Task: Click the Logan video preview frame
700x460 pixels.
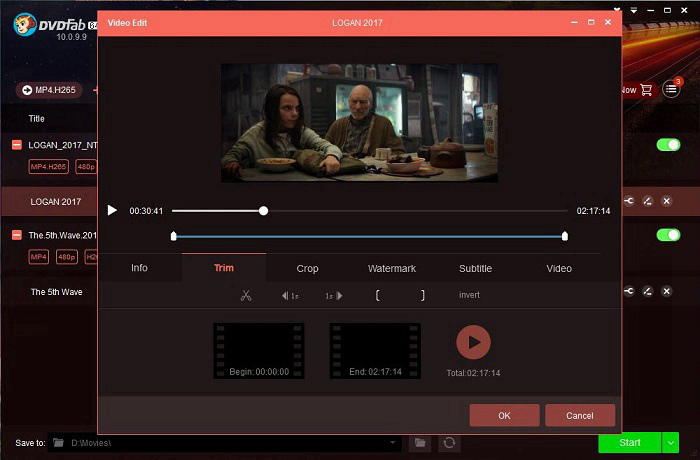Action: coord(359,123)
